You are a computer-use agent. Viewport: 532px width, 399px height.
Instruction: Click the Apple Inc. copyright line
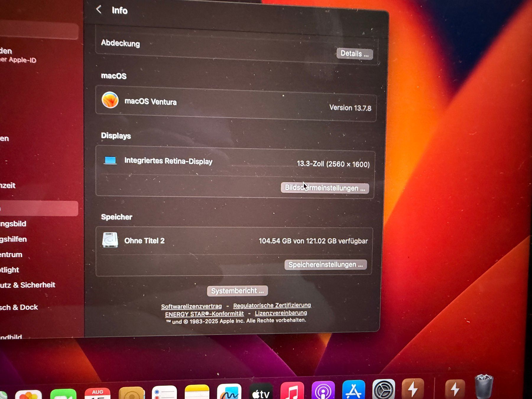pyautogui.click(x=236, y=321)
